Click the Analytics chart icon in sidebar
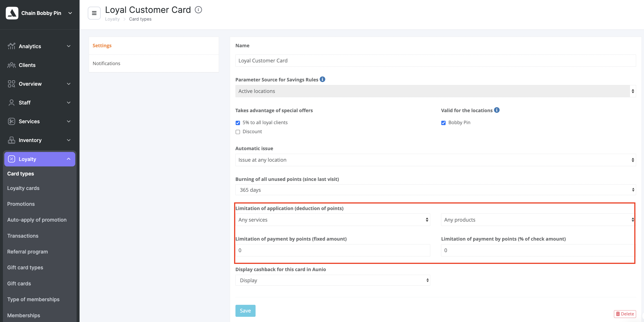644x322 pixels. (12, 46)
